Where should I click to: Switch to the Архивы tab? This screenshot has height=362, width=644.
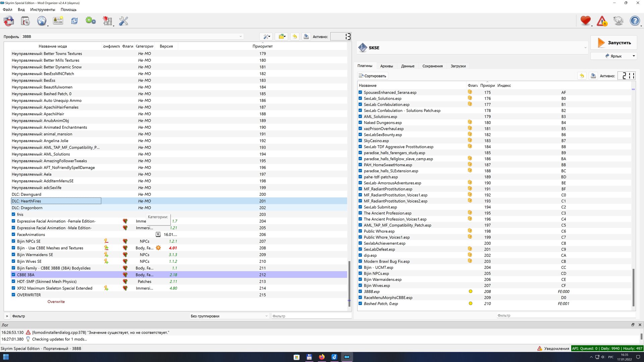coord(386,66)
